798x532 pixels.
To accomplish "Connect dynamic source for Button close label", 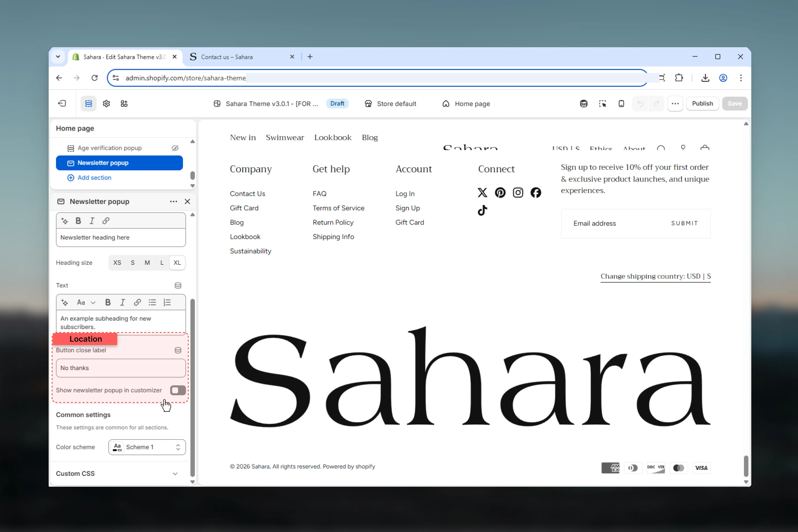I will [178, 350].
